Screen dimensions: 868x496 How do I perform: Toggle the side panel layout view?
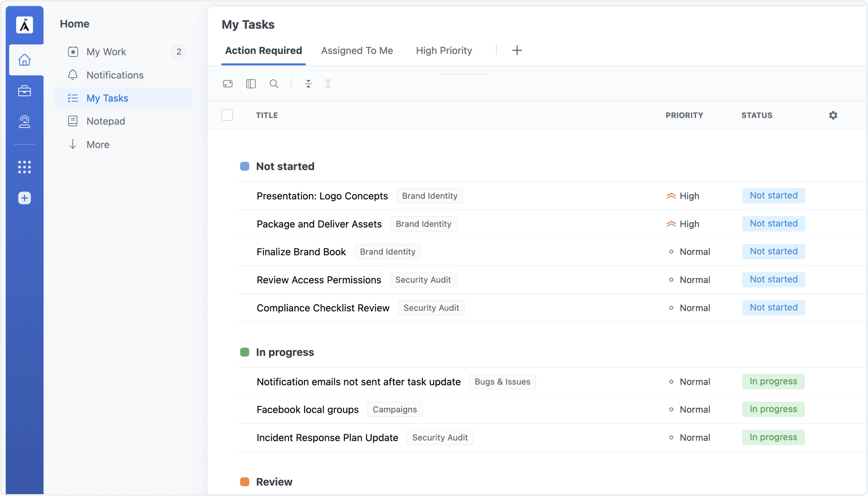pyautogui.click(x=251, y=83)
